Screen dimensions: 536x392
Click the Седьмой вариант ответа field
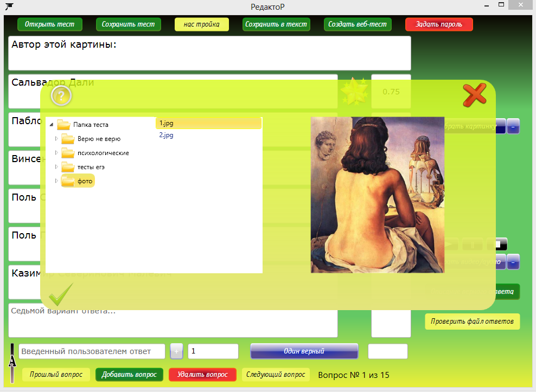pyautogui.click(x=173, y=320)
